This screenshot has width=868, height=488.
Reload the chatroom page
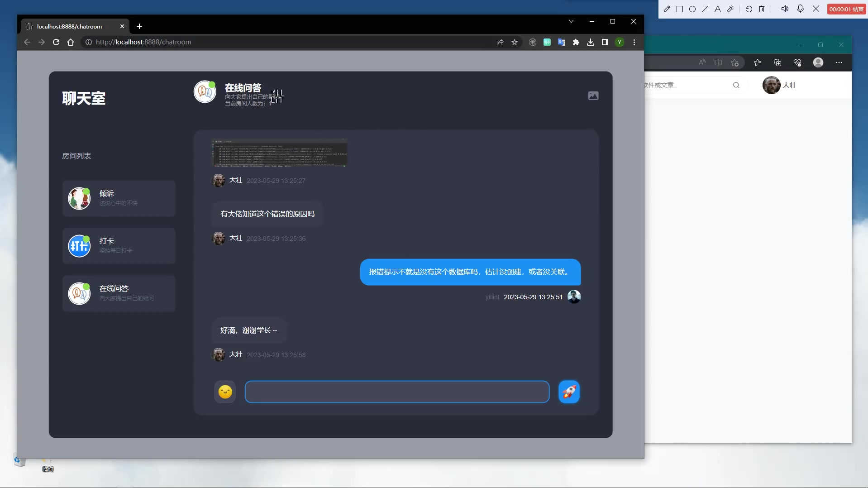tap(56, 42)
